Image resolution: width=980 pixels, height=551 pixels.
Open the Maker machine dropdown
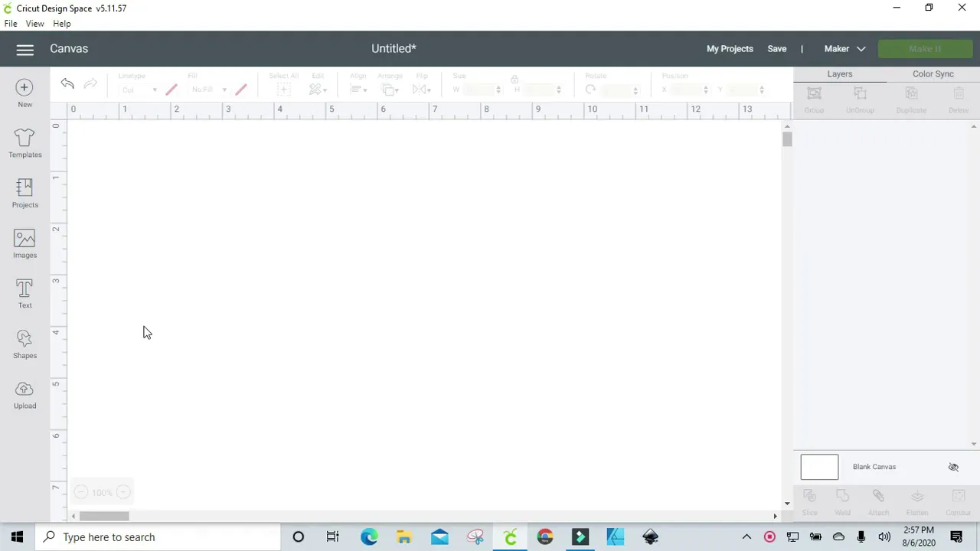click(844, 49)
